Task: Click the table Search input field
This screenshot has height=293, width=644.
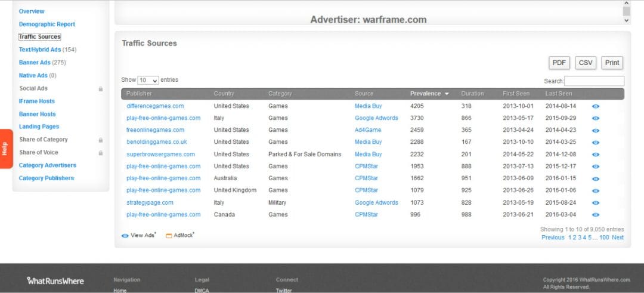Action: point(595,81)
